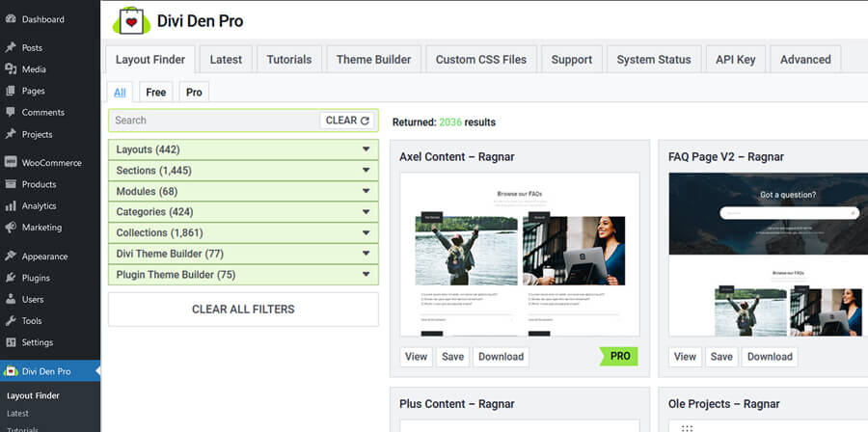Click the 2036 results count
868x432 pixels.
click(x=450, y=122)
